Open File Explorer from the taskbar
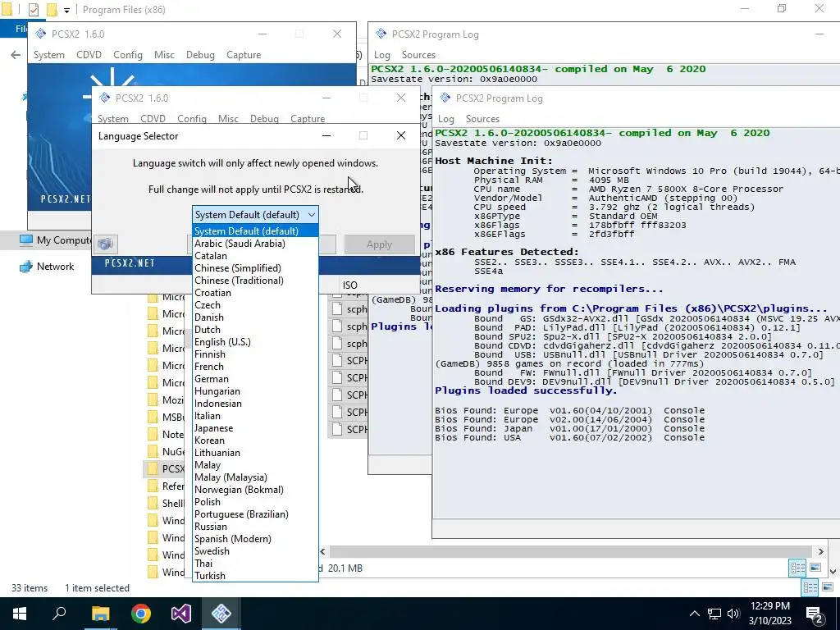 coord(100,614)
